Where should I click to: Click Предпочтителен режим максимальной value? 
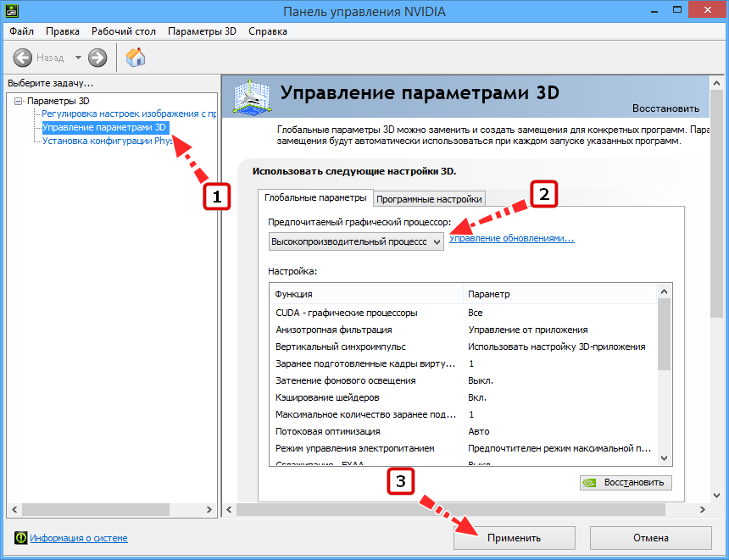click(559, 448)
